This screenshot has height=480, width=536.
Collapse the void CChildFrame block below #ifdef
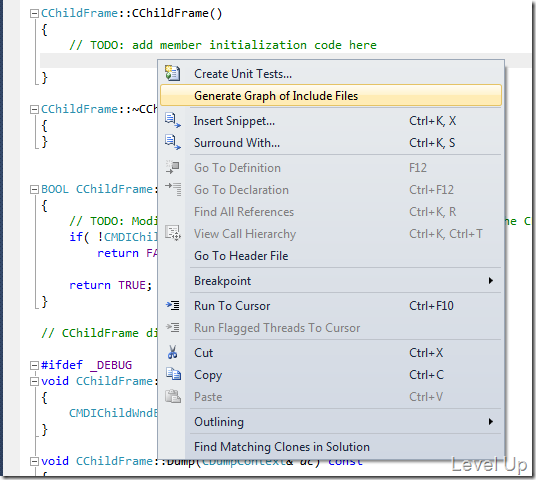click(x=34, y=382)
